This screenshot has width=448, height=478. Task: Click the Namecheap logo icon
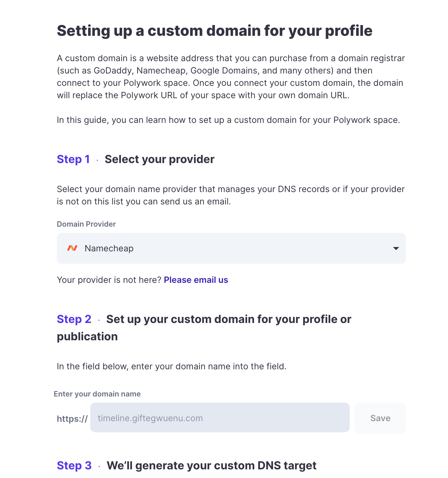72,248
